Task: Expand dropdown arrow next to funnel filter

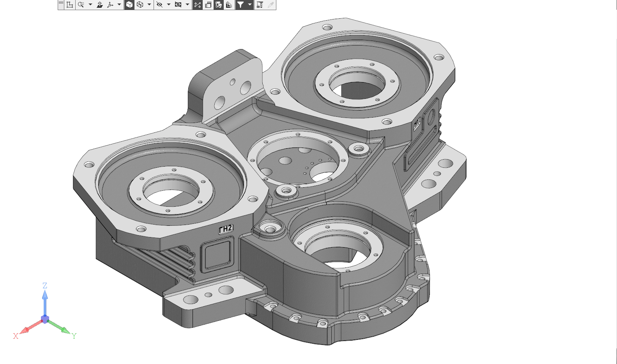Action: click(250, 5)
